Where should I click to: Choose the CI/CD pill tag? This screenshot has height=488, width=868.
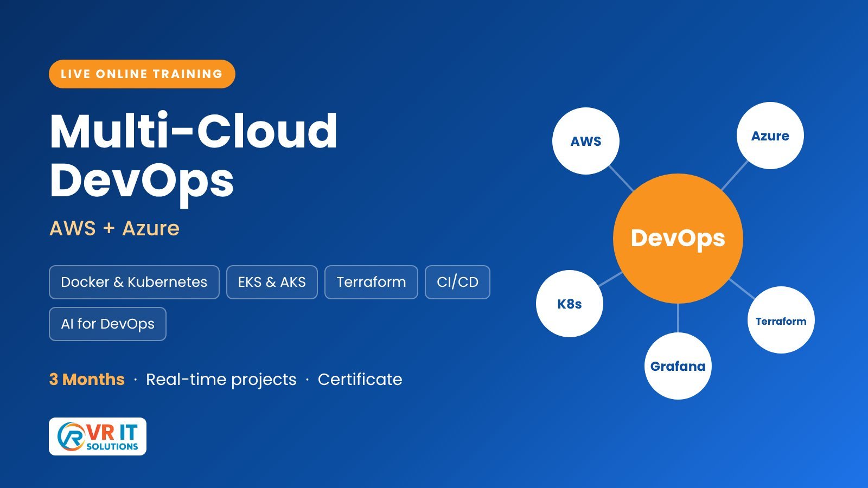click(457, 282)
